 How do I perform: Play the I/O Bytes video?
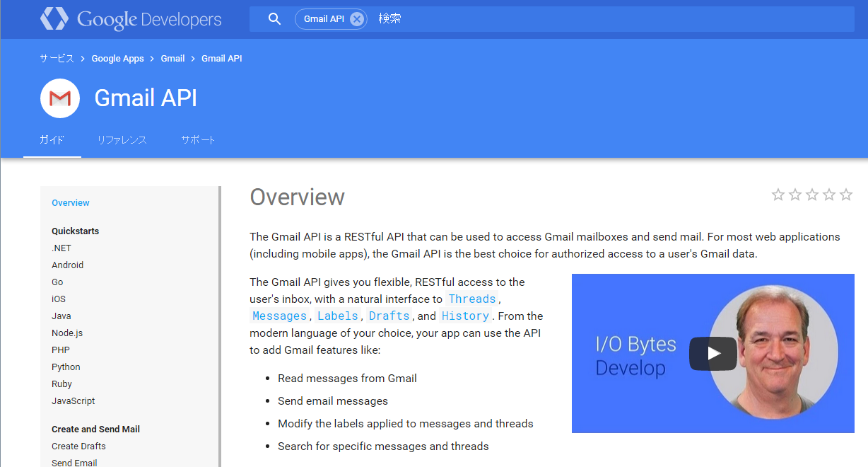click(x=713, y=354)
